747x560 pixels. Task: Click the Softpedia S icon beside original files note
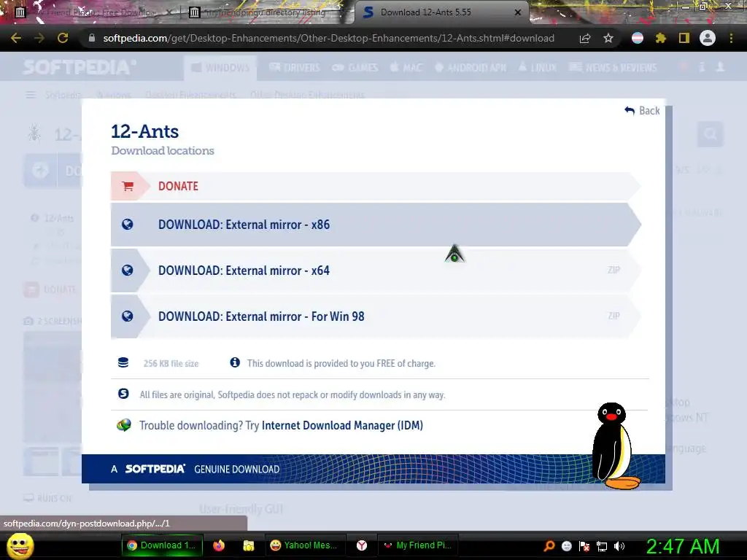123,394
